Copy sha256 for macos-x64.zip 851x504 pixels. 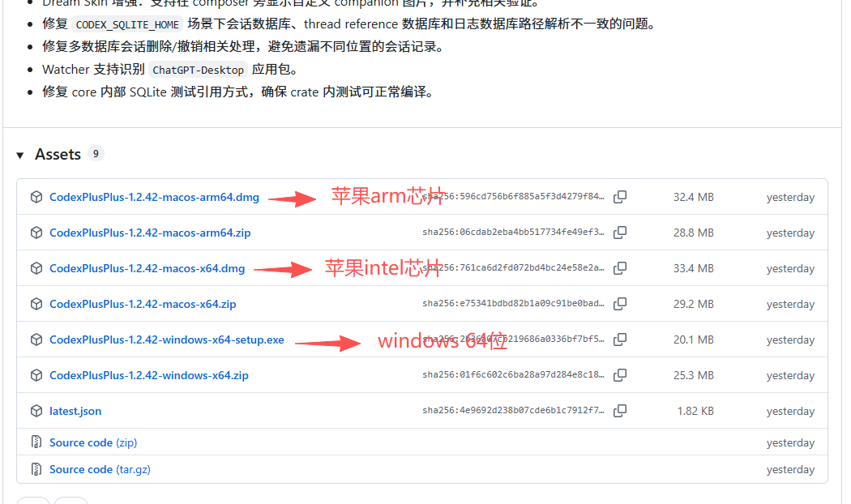click(620, 304)
